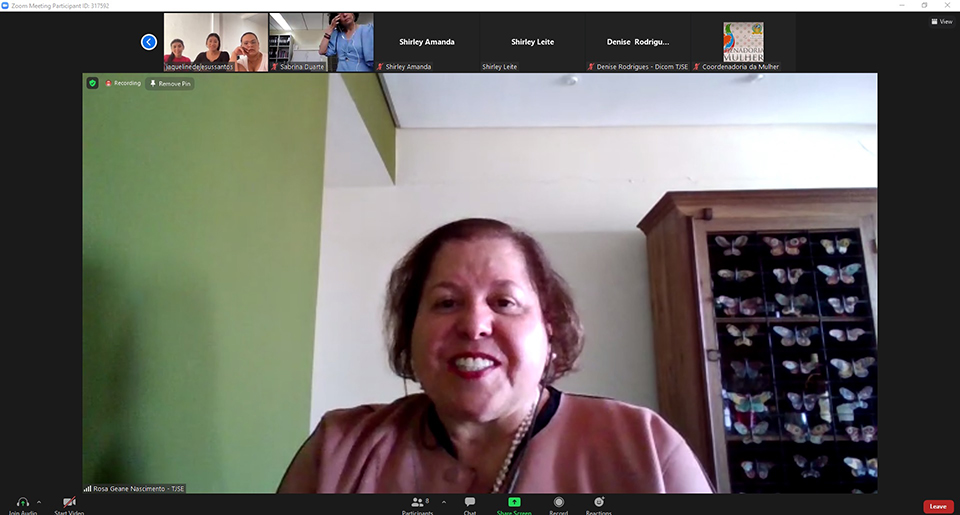This screenshot has height=515, width=960.
Task: Select the Shirley Leite participant tile
Action: coord(532,42)
